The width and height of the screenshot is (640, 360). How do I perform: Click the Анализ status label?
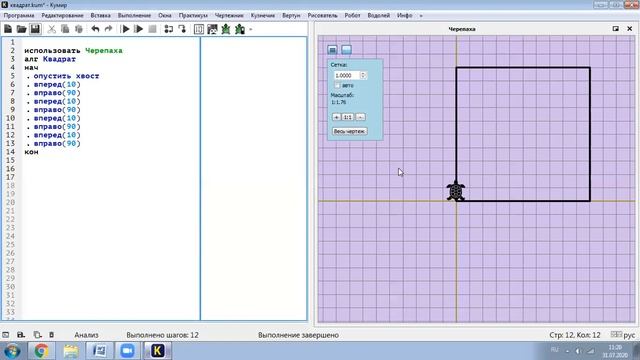tap(86, 335)
